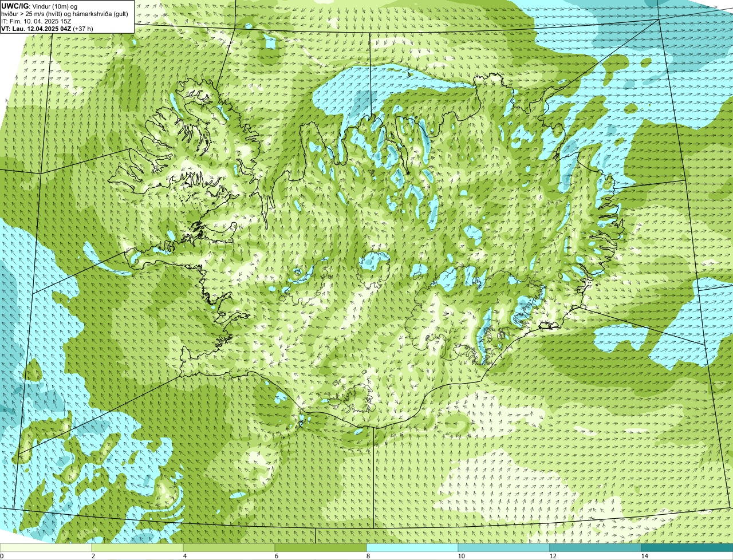Click the '4' tick label below the color bar

tap(184, 556)
